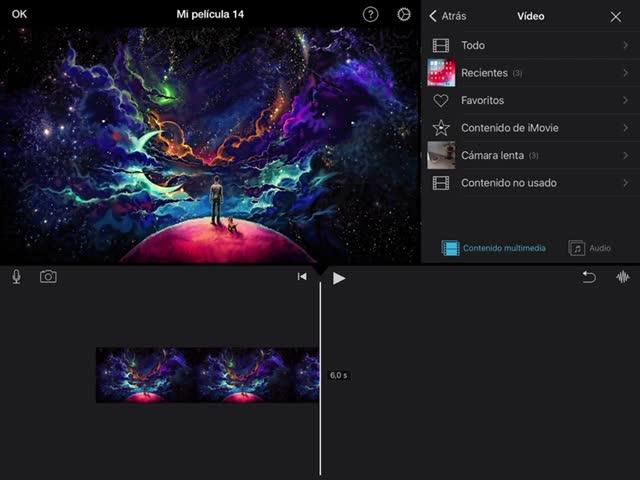Open the Cámara lenta album
640x480 pixels.
531,156
